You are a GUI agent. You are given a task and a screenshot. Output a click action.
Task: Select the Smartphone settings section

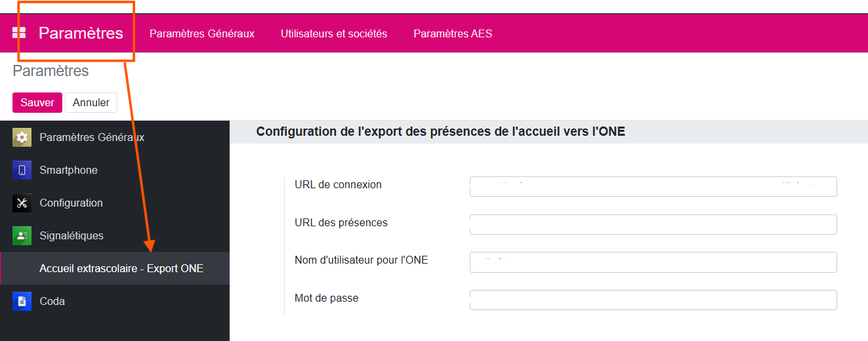[x=68, y=170]
